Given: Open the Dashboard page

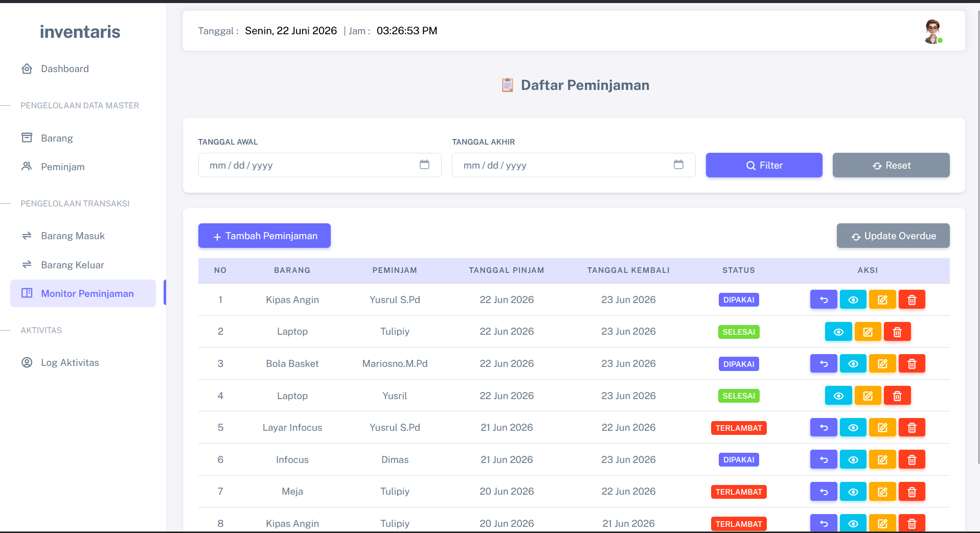Looking at the screenshot, I should [x=64, y=68].
